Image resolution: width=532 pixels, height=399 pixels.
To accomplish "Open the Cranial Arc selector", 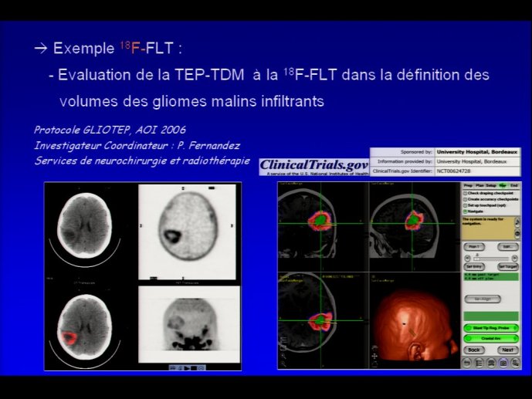I will (x=491, y=338).
